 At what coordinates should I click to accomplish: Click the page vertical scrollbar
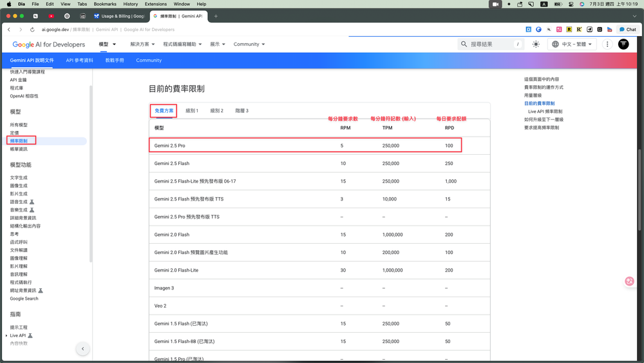click(639, 189)
